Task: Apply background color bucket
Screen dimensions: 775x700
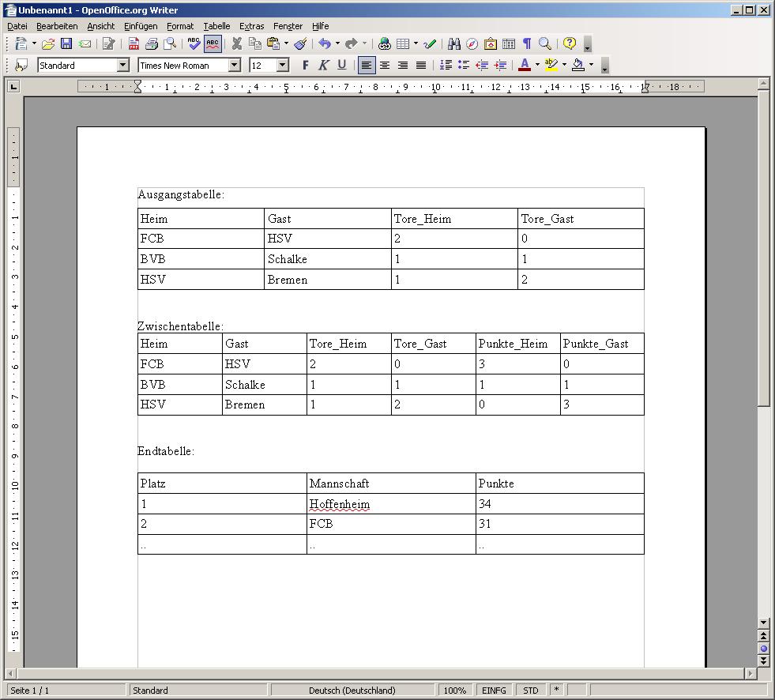Action: click(577, 66)
